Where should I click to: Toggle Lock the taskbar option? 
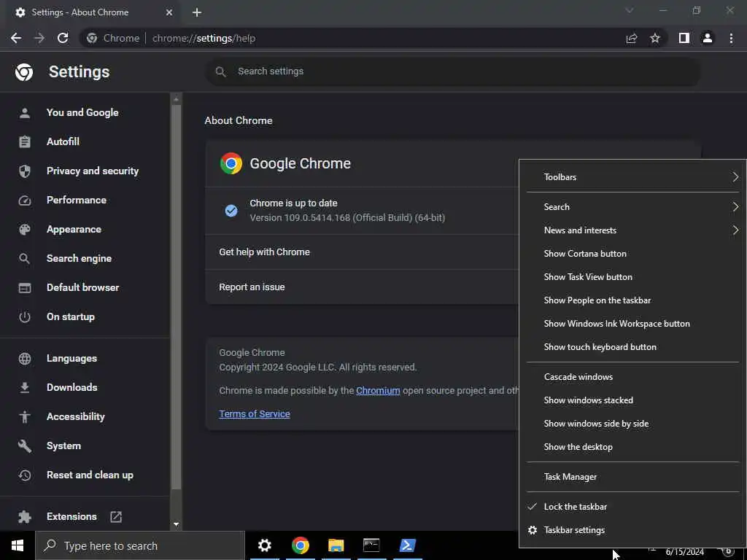click(632, 507)
